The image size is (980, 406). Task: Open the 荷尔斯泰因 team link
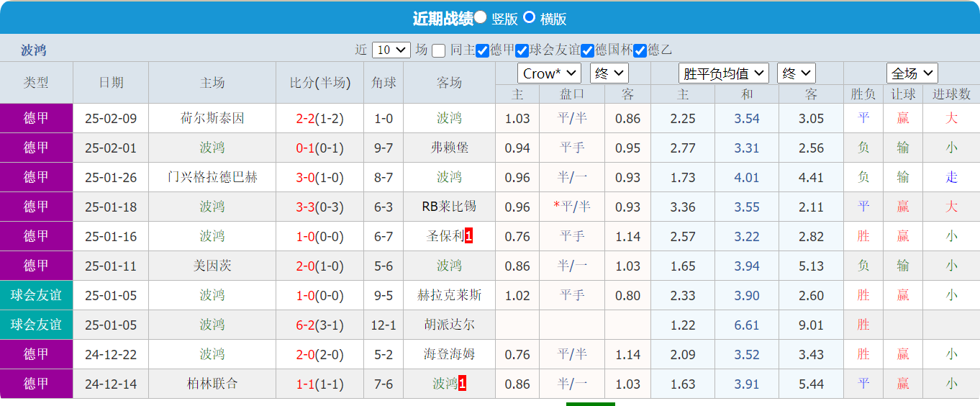212,118
